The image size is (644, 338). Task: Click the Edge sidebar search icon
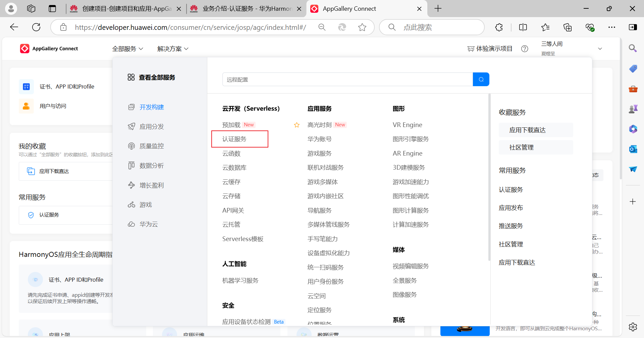coord(633,48)
